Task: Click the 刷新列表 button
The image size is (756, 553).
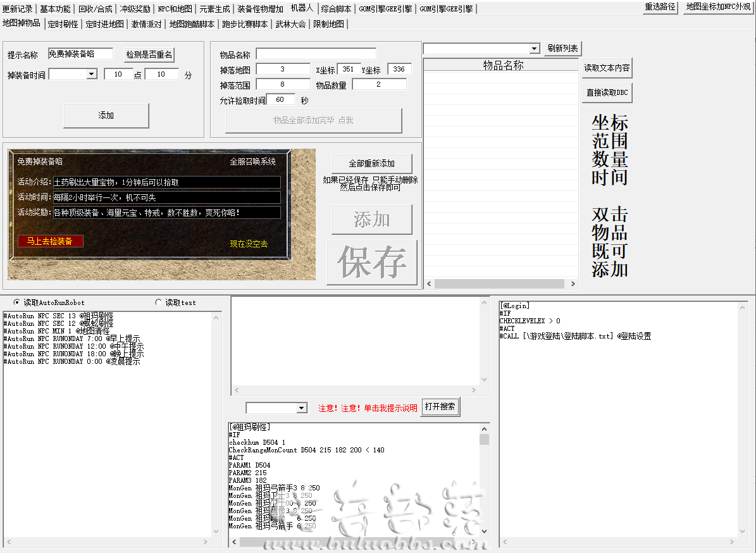Action: point(562,48)
